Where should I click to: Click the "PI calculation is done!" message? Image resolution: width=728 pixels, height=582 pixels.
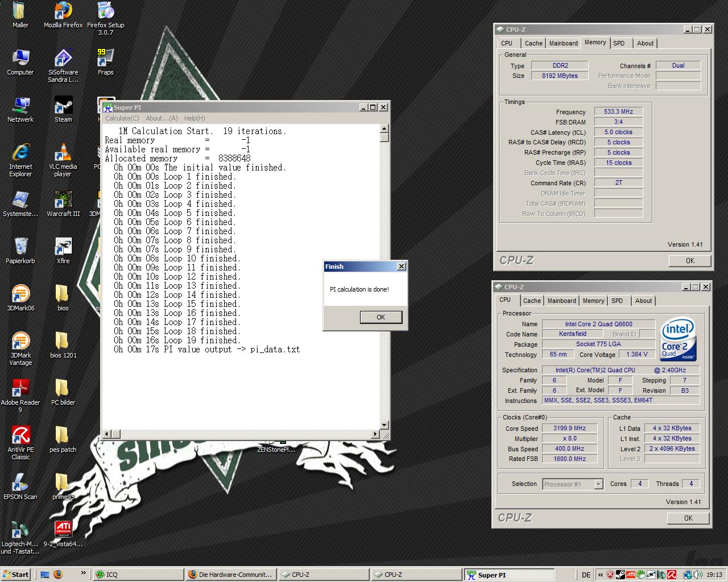359,289
